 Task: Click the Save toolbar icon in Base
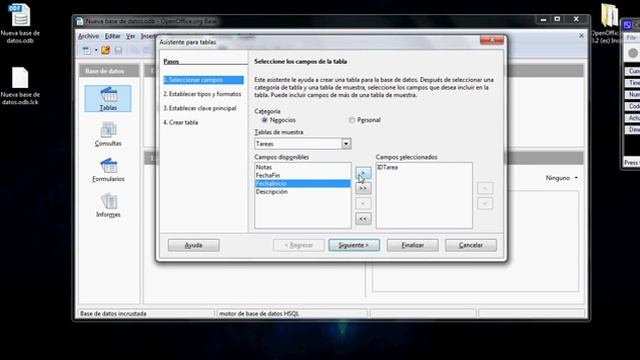(118, 50)
